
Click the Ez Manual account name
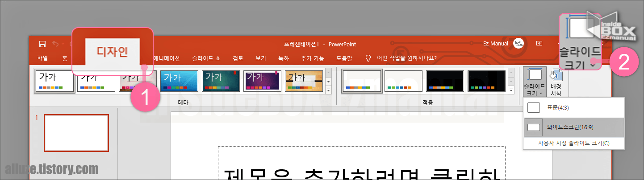click(496, 44)
